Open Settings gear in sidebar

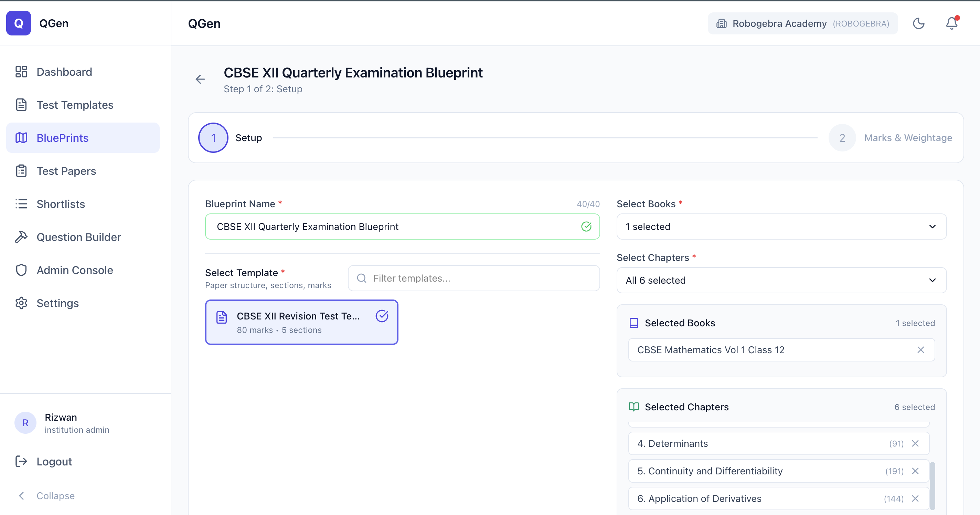[x=57, y=303]
